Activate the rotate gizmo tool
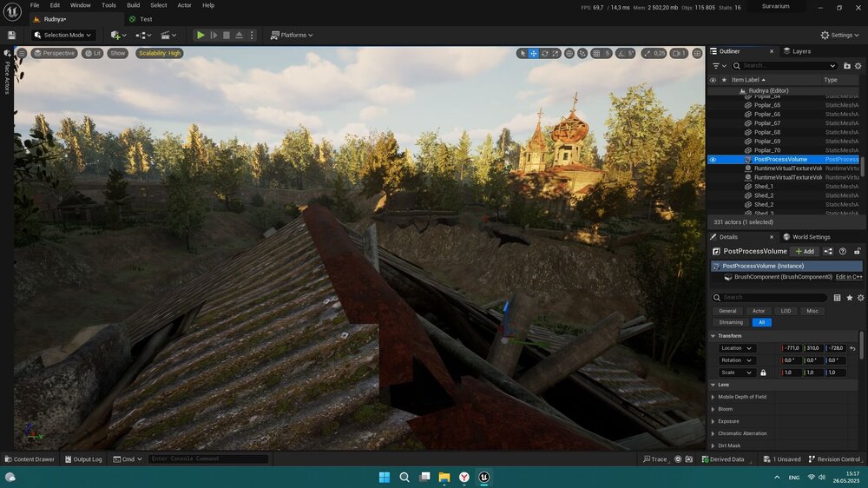 [545, 53]
